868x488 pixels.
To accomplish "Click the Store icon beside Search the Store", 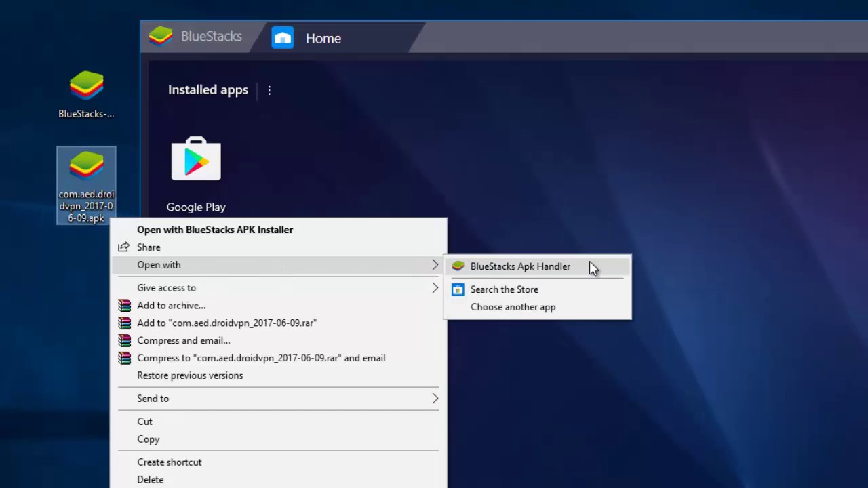I will point(458,289).
